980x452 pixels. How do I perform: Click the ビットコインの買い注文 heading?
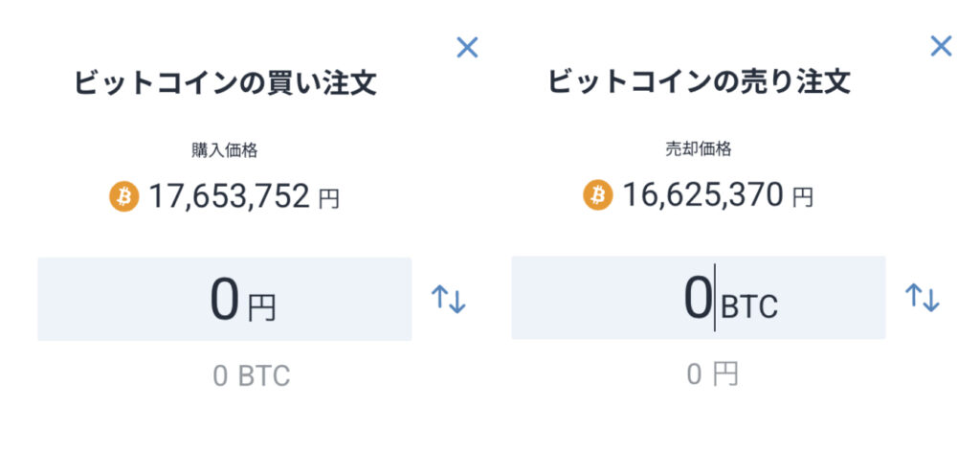click(x=225, y=83)
